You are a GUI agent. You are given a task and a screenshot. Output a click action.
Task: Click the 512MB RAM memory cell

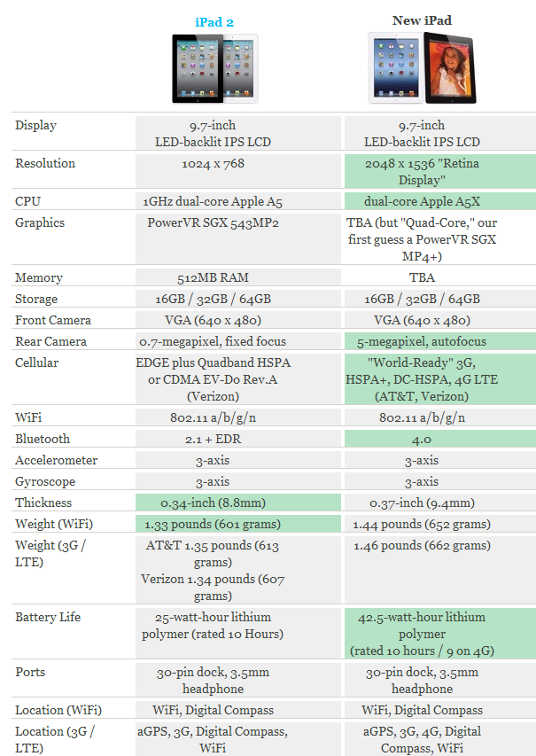[214, 277]
